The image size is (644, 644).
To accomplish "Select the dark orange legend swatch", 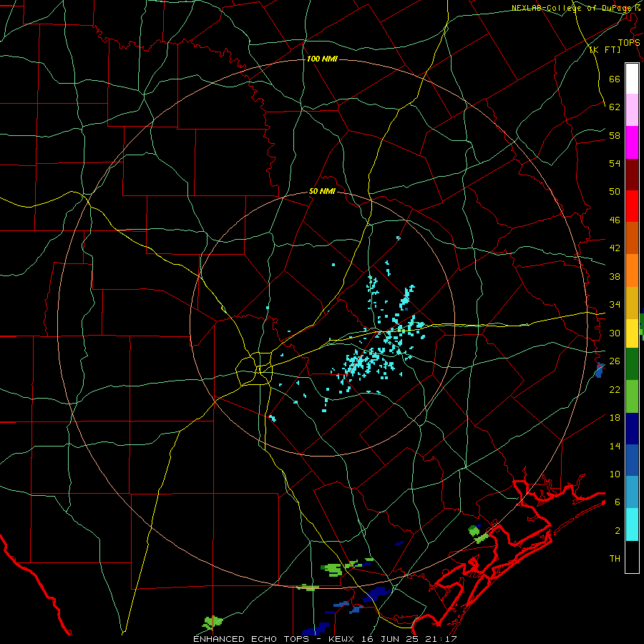I will coord(632,238).
